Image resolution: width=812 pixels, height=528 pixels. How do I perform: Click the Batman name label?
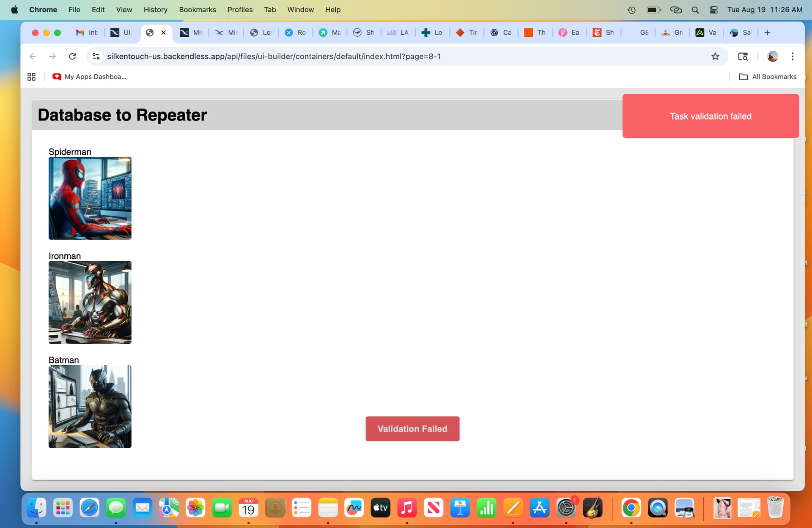pyautogui.click(x=64, y=360)
